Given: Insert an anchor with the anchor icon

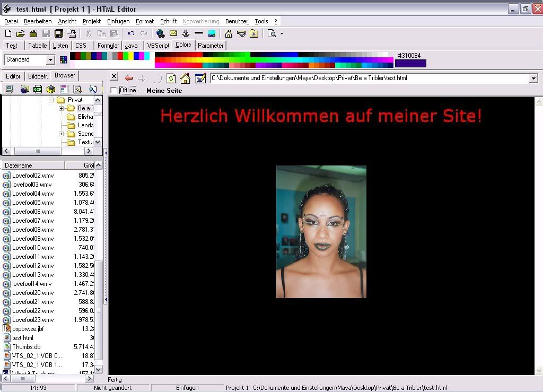Looking at the screenshot, I should click(186, 33).
